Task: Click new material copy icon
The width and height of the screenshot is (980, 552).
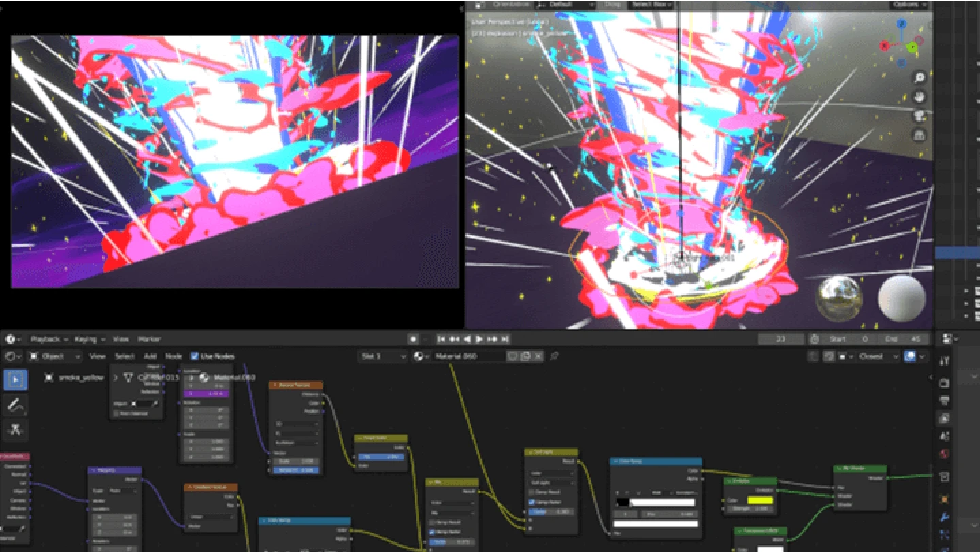Action: (x=527, y=356)
